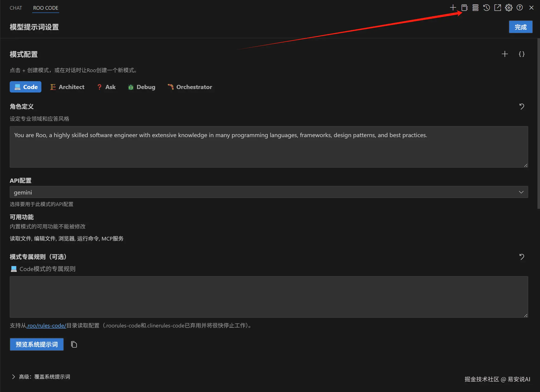
Task: Open the settings gear icon
Action: click(509, 8)
